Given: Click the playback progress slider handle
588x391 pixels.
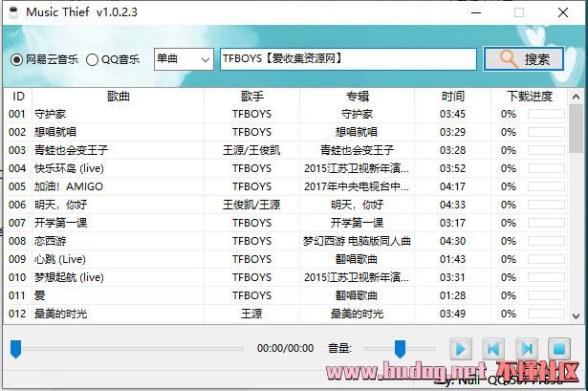Looking at the screenshot, I should coord(15,349).
